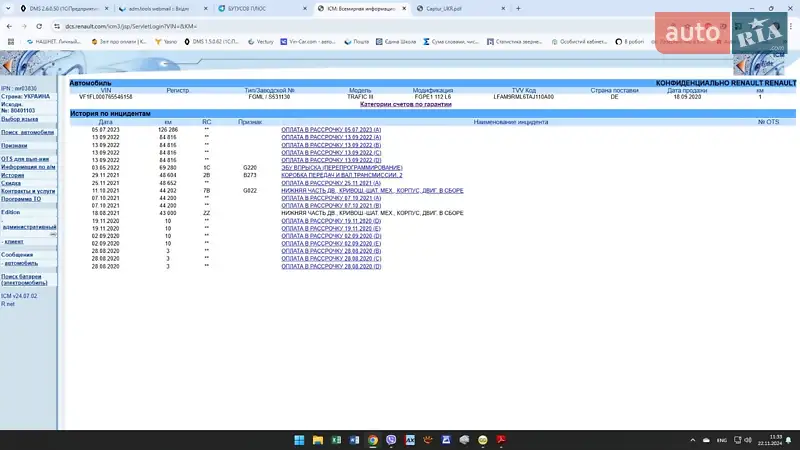The height and width of the screenshot is (450, 800).
Task: Open Категории счетов по гарантии link
Action: (x=406, y=104)
